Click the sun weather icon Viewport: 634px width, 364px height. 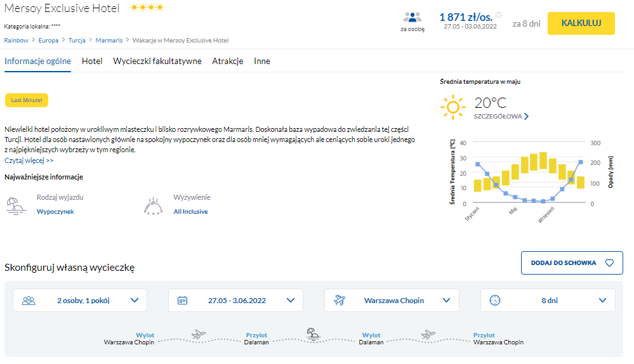[x=452, y=107]
